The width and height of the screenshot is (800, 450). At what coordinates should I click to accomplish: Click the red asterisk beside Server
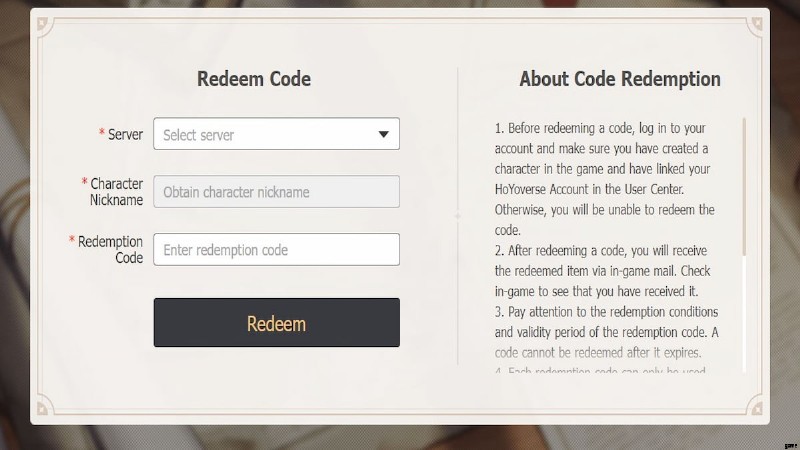tap(102, 133)
